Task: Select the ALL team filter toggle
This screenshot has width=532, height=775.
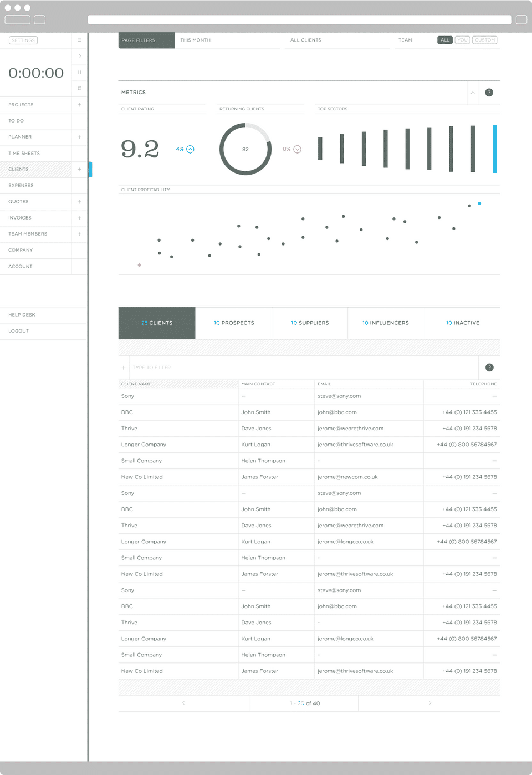Action: coord(445,40)
